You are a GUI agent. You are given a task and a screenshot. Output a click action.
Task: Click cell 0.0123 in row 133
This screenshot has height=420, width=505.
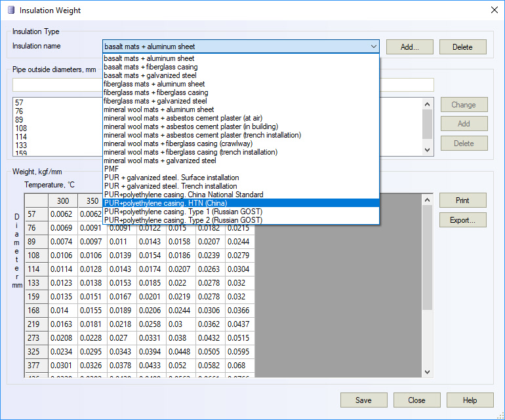[x=63, y=283]
